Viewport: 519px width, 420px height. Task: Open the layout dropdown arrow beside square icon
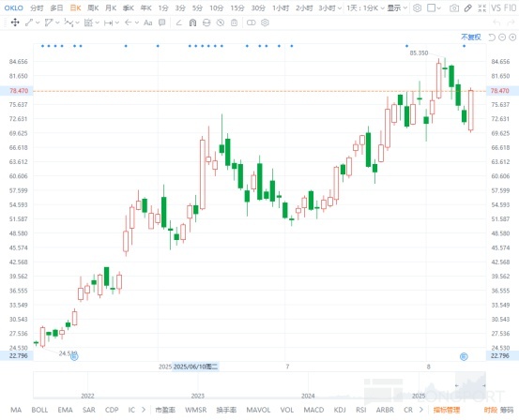439,8
